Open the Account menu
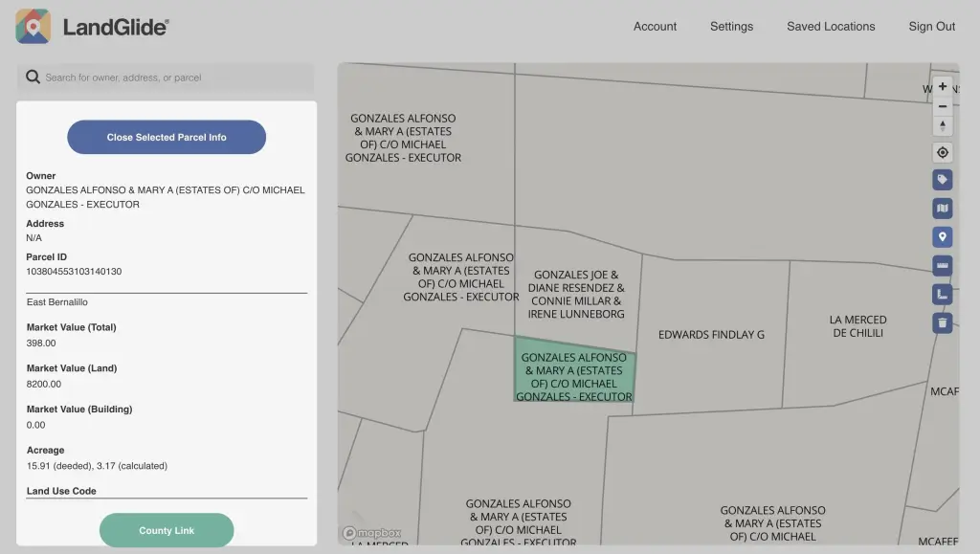 655,27
